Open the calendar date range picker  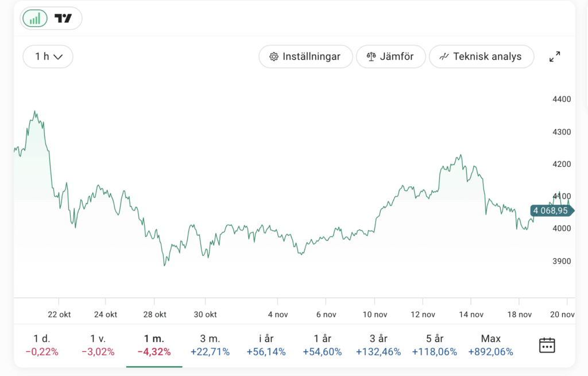[547, 345]
